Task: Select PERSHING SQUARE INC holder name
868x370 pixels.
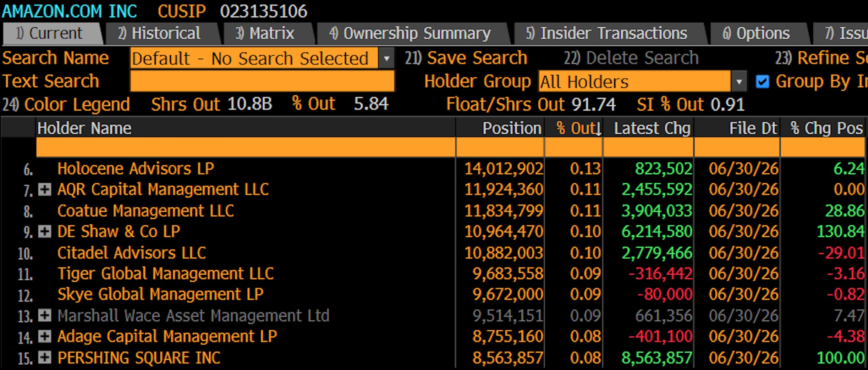Action: pyautogui.click(x=139, y=358)
